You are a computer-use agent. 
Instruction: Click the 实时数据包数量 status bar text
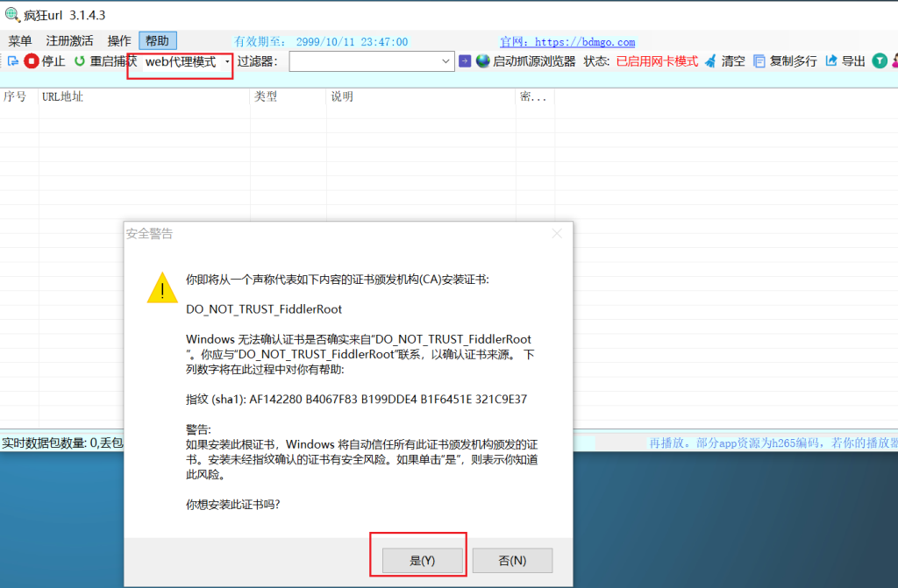(62, 443)
